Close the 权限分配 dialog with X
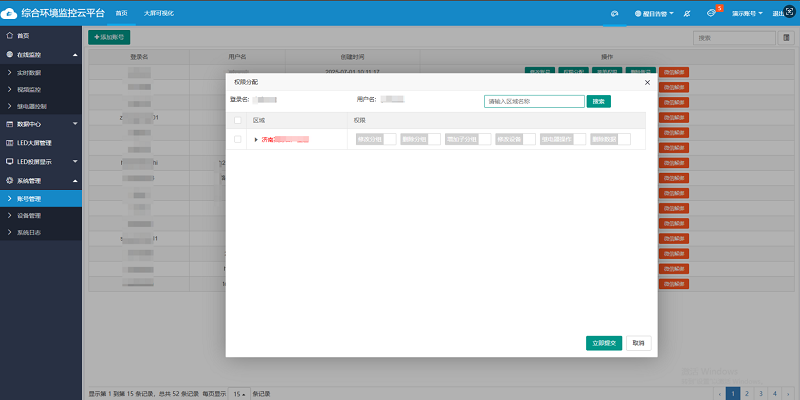This screenshot has width=800, height=400. click(647, 80)
